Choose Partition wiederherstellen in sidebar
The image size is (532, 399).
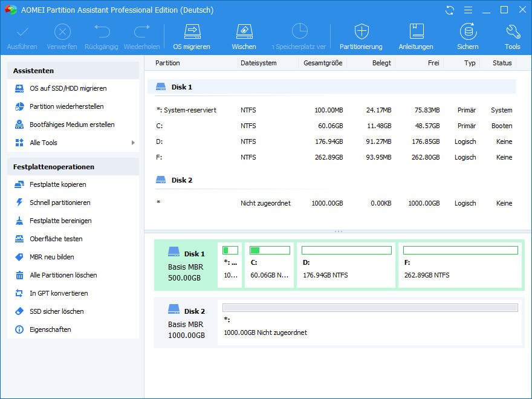coord(66,106)
